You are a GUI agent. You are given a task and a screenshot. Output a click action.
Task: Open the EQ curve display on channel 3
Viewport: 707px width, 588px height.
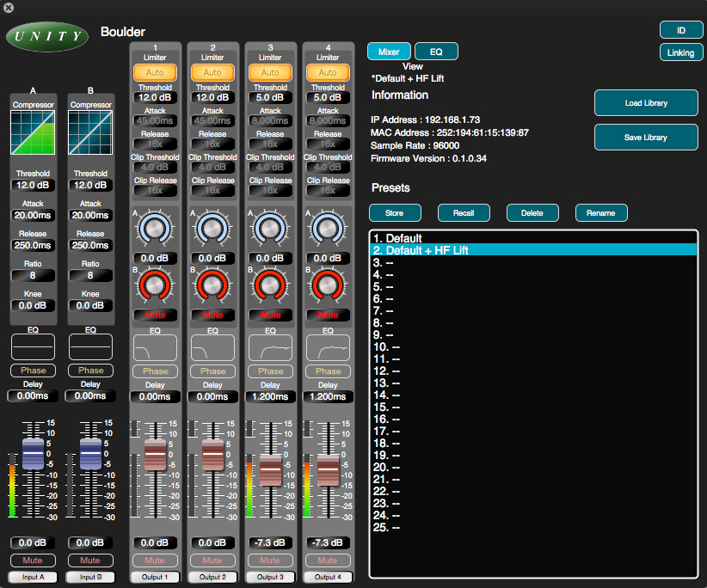tap(270, 347)
